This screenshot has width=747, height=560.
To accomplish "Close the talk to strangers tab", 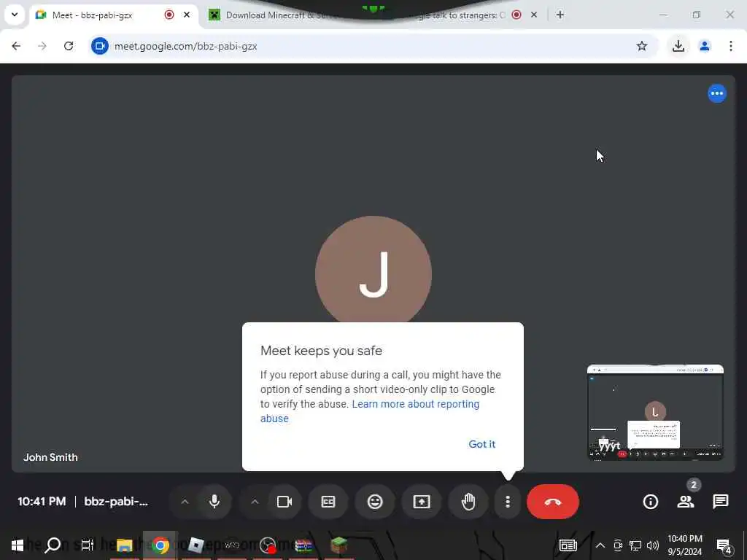I will tap(534, 15).
